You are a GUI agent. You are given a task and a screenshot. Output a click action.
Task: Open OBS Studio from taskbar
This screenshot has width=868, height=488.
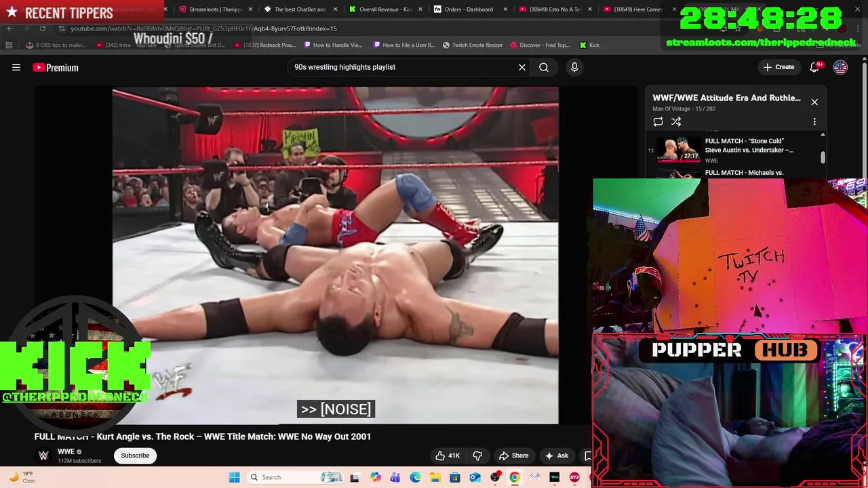495,477
